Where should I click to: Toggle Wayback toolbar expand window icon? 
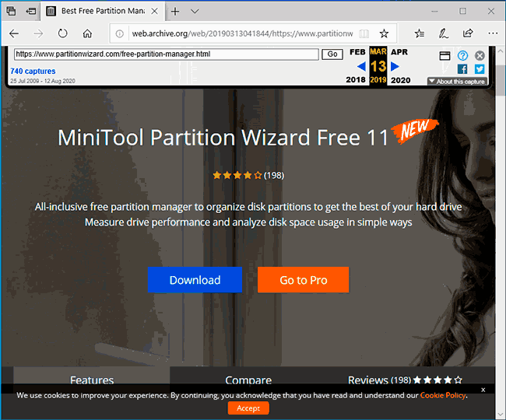[x=445, y=56]
